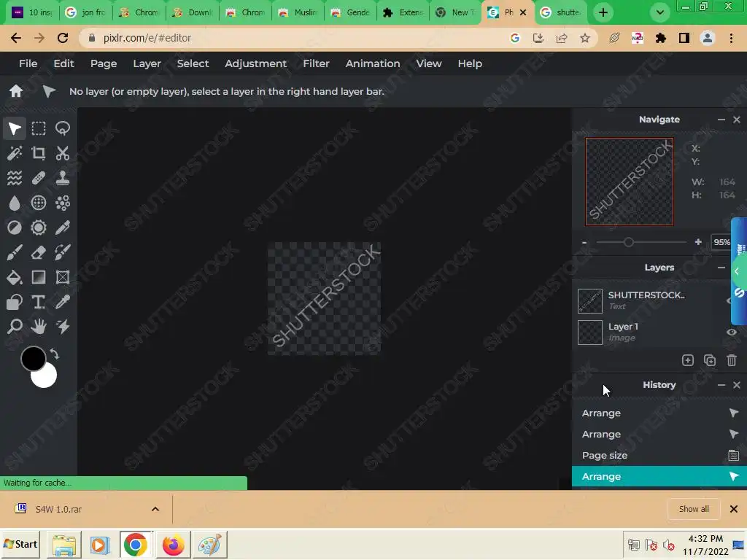The width and height of the screenshot is (747, 560).
Task: Switch to the shutterstock Google tab
Action: point(561,12)
